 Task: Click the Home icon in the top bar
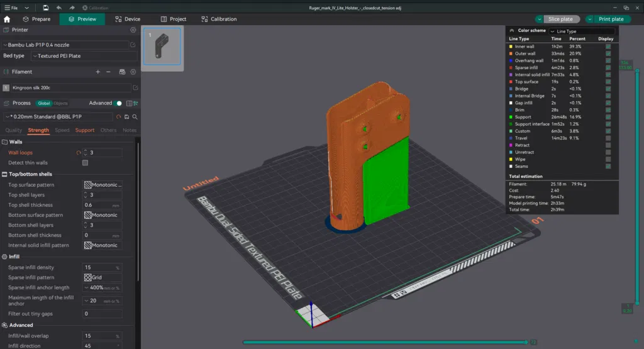click(7, 19)
